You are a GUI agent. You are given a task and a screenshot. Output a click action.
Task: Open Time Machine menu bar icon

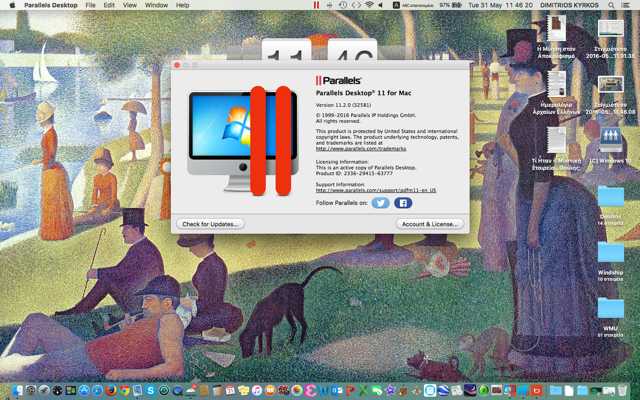[x=343, y=5]
